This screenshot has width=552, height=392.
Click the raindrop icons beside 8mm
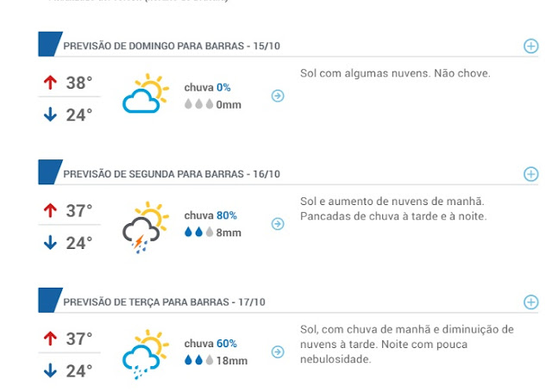199,232
